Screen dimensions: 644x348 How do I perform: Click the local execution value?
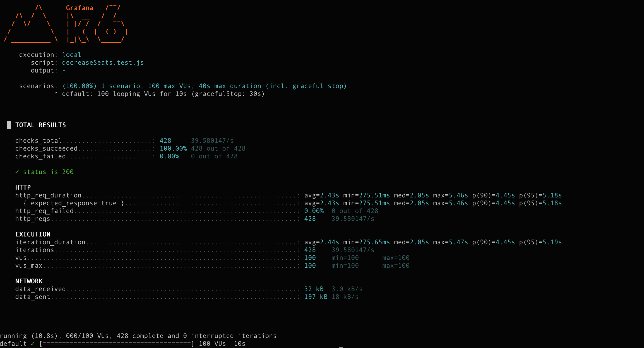[71, 55]
